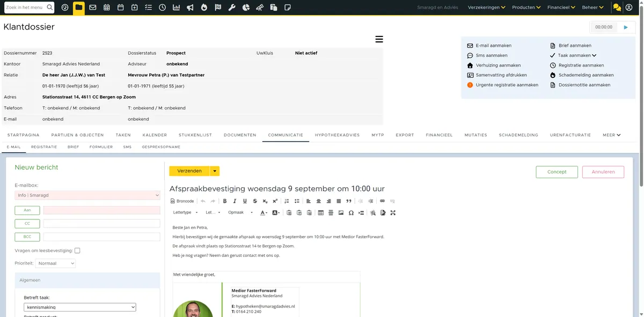Click the yellow folder icon in top bar
This screenshot has height=317, width=644.
coord(79,8)
